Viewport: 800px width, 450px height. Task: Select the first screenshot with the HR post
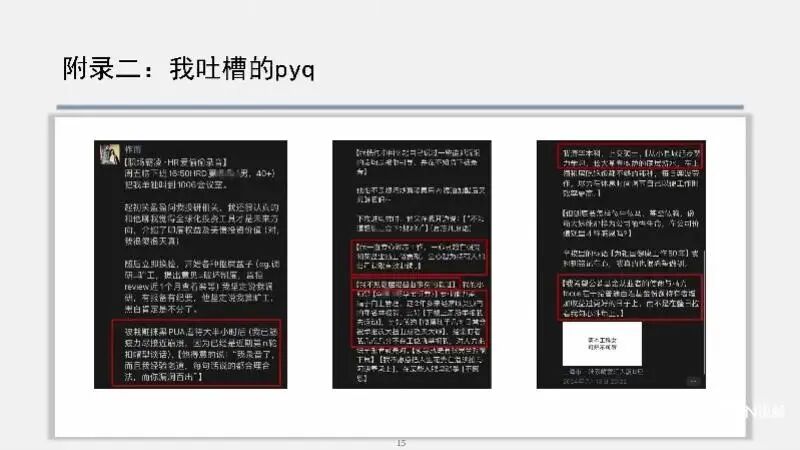click(190, 264)
